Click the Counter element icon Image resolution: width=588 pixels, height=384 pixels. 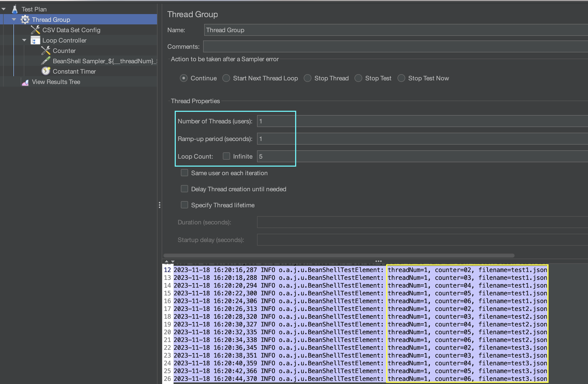click(46, 51)
